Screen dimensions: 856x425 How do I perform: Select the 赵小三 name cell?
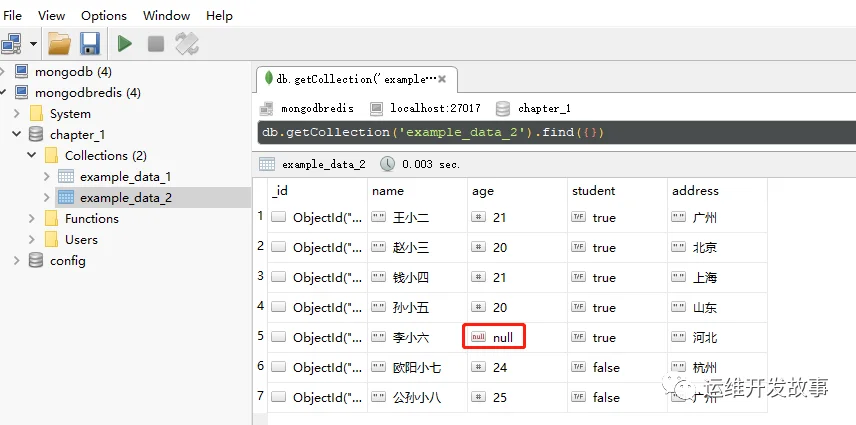(x=418, y=248)
